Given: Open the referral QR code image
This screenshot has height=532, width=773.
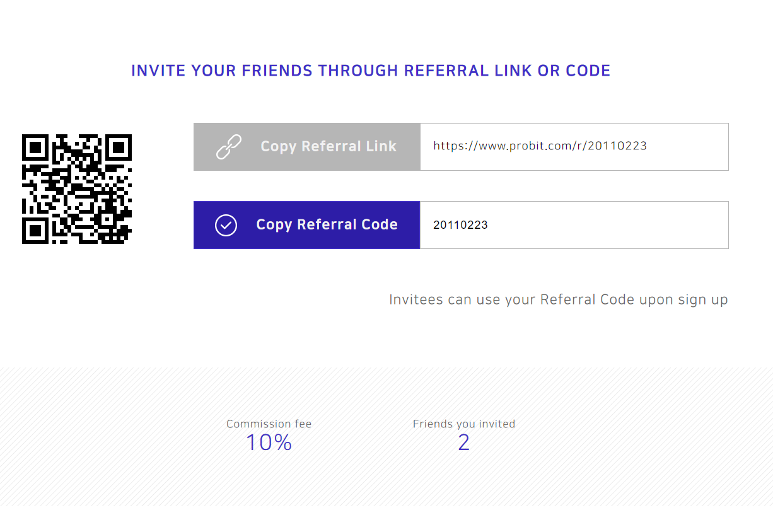Looking at the screenshot, I should (77, 189).
